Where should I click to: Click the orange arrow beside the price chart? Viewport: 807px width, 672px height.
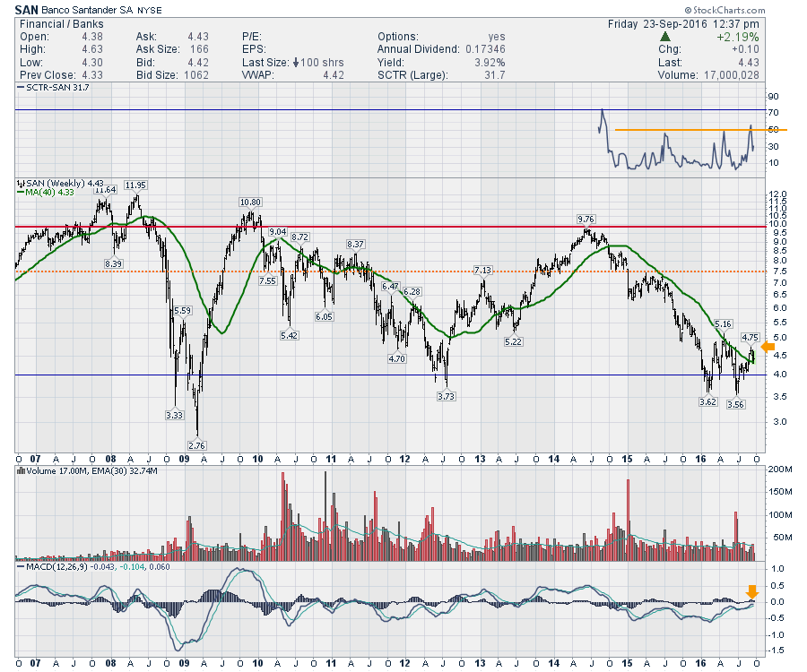[768, 348]
